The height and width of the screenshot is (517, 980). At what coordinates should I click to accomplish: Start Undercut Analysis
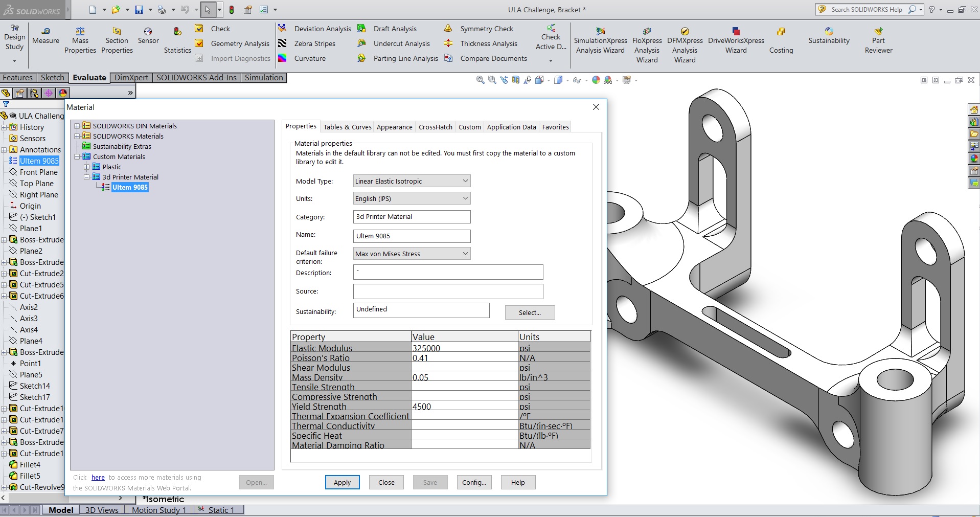click(x=394, y=43)
